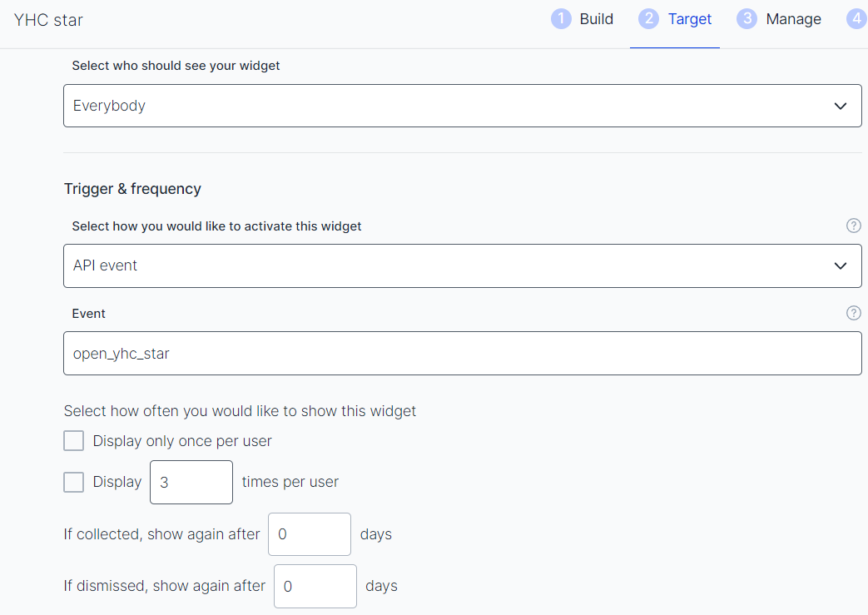The width and height of the screenshot is (868, 615).
Task: Click step 1 Build number circle
Action: (562, 19)
